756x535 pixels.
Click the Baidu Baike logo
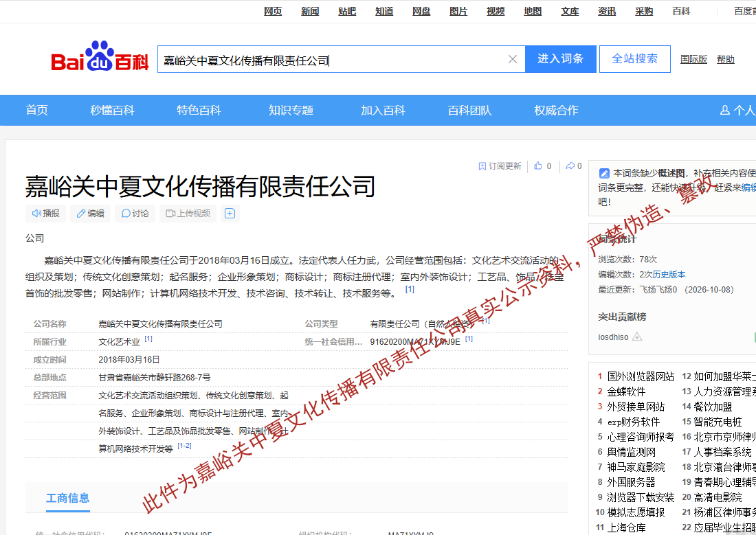tap(100, 57)
